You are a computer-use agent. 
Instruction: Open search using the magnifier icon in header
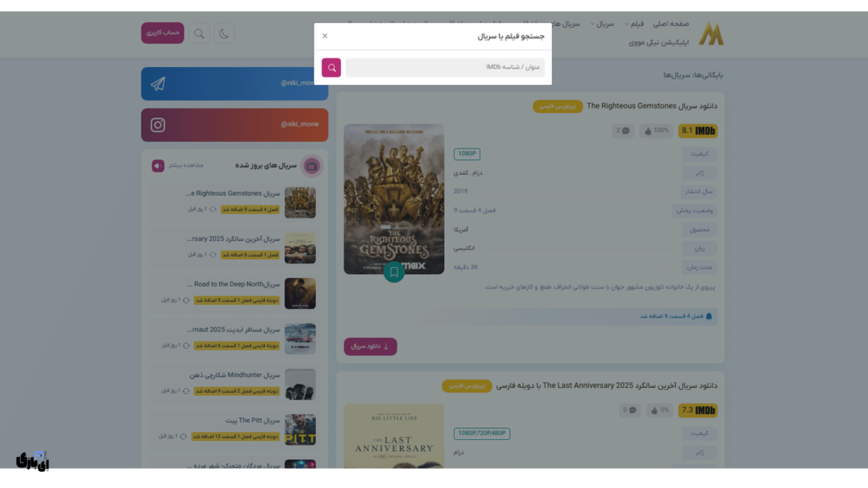tap(199, 33)
